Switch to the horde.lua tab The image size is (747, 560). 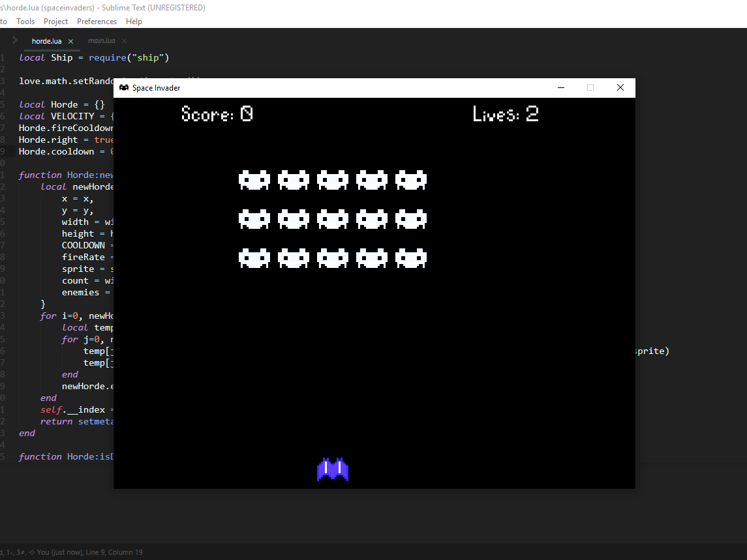[x=47, y=41]
